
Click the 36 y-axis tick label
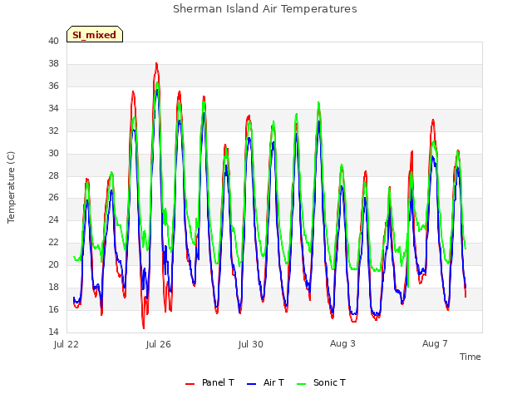pos(53,86)
